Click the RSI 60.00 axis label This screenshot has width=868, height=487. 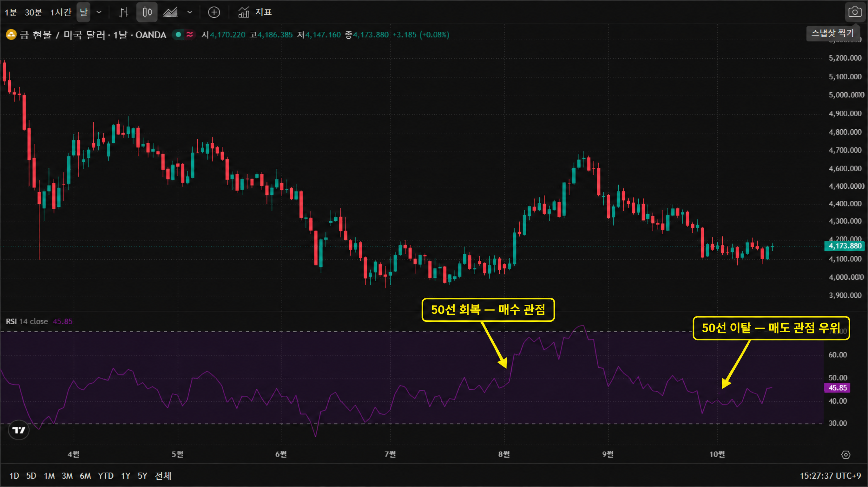(x=838, y=355)
